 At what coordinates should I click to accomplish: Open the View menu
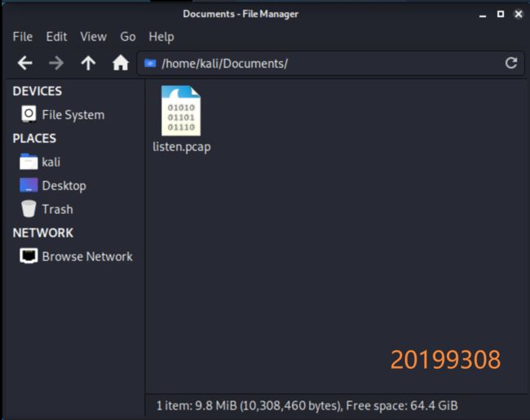click(x=93, y=37)
